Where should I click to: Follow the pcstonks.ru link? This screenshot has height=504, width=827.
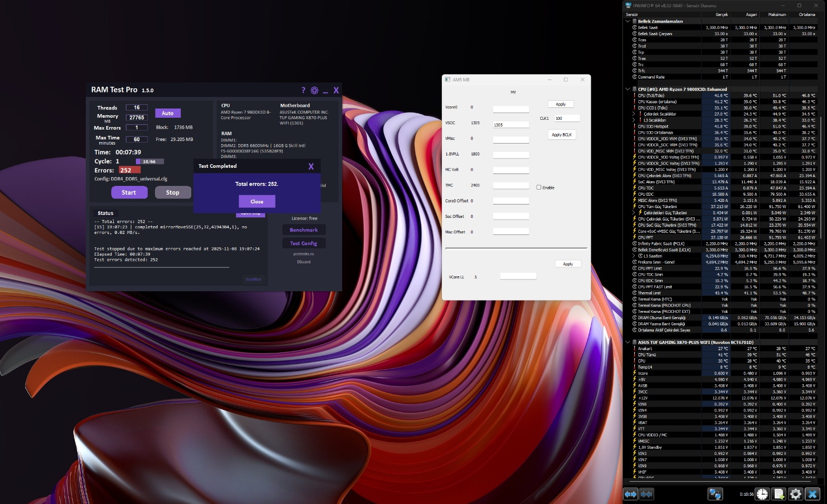tap(304, 254)
